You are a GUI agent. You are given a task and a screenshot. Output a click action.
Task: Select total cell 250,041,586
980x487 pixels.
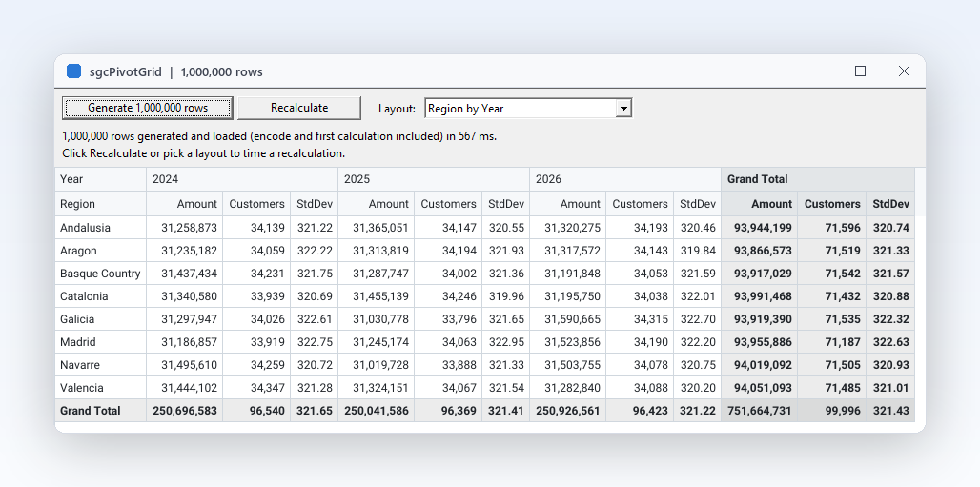(377, 411)
